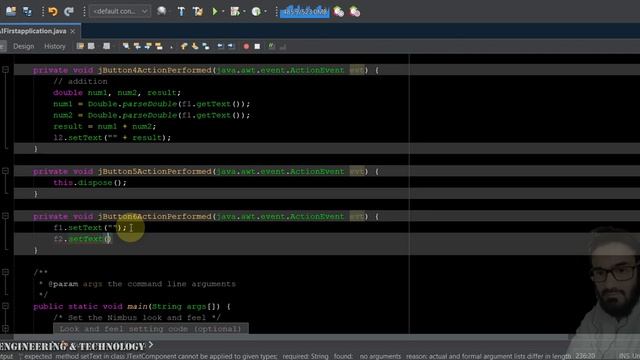
Task: Click the Find Next Occurrence icon
Action: pyautogui.click(x=148, y=47)
